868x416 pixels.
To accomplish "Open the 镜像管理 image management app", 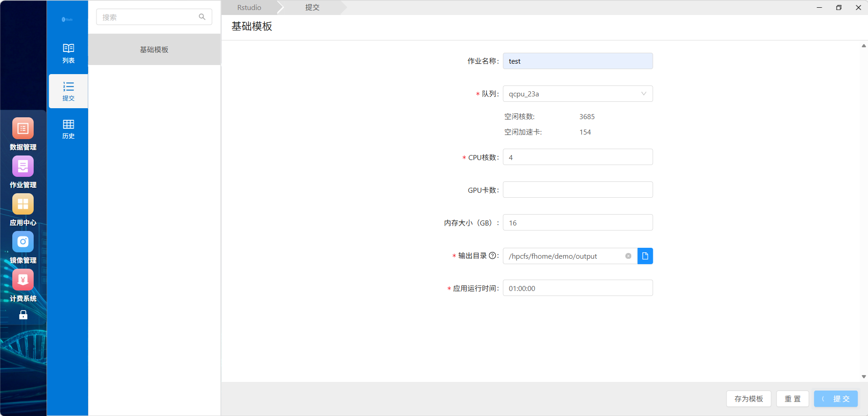I will click(x=23, y=247).
